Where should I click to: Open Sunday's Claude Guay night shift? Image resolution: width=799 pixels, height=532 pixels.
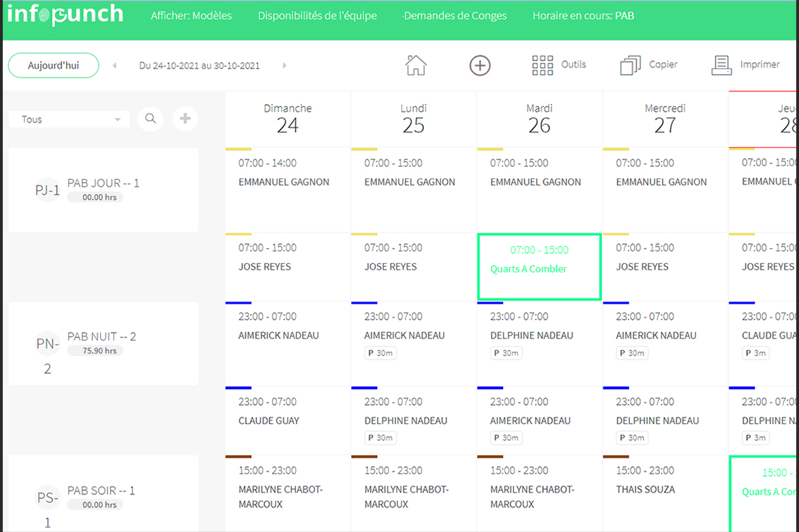(288, 420)
